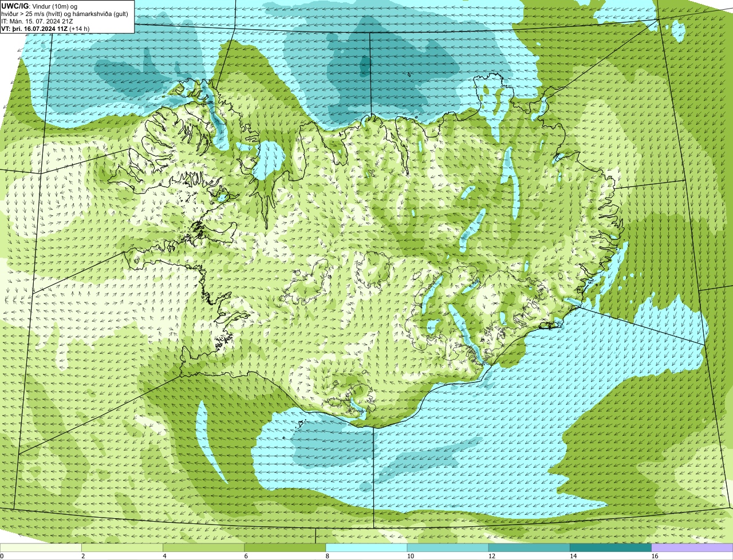Click the legend scale label "8"

[327, 556]
